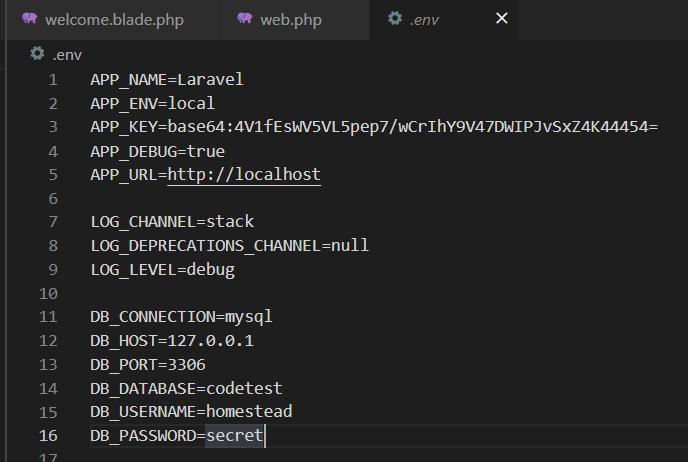Click the DB_PASSWORD=secret line

pyautogui.click(x=177, y=436)
